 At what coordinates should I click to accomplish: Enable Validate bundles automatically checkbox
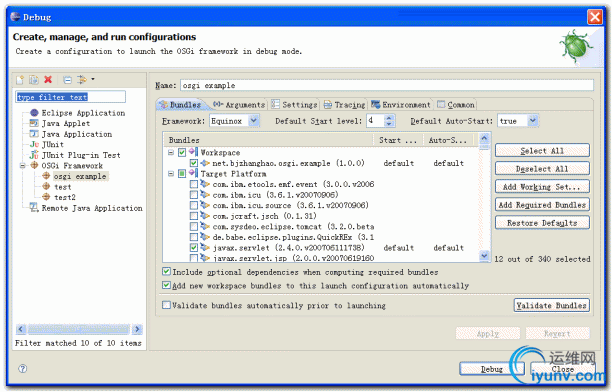pyautogui.click(x=166, y=305)
